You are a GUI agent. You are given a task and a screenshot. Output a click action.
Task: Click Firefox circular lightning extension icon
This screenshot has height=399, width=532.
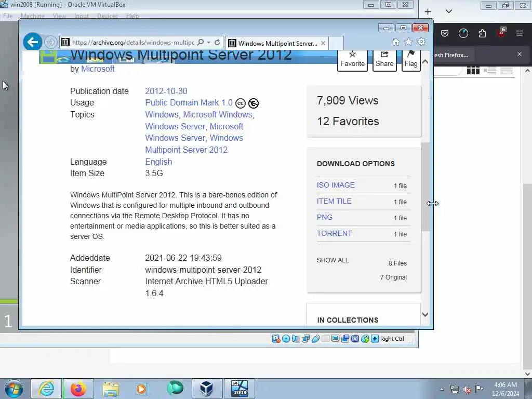[463, 33]
